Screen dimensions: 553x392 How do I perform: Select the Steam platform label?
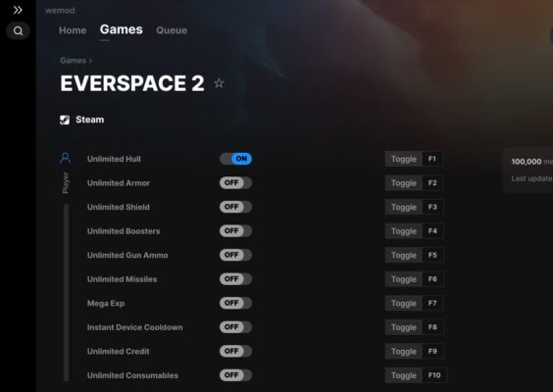(90, 120)
